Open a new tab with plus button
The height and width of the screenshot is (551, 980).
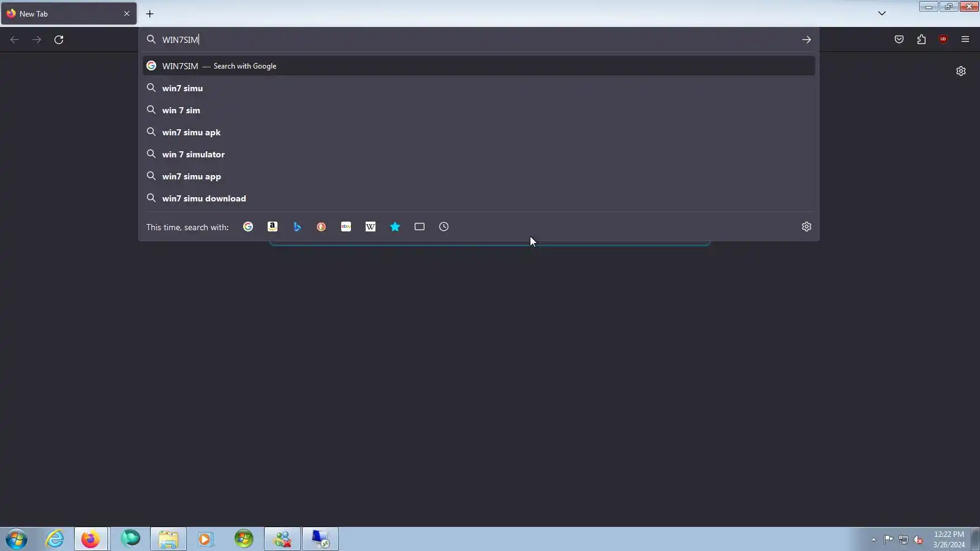(149, 13)
